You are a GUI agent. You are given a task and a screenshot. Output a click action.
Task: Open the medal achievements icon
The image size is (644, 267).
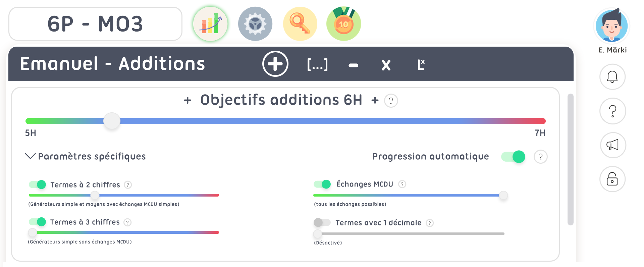point(343,24)
